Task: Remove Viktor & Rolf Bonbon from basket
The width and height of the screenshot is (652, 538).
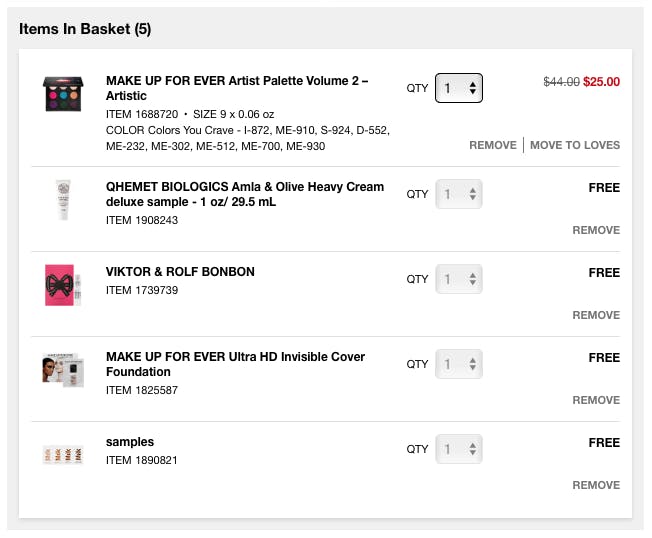Action: click(x=596, y=315)
